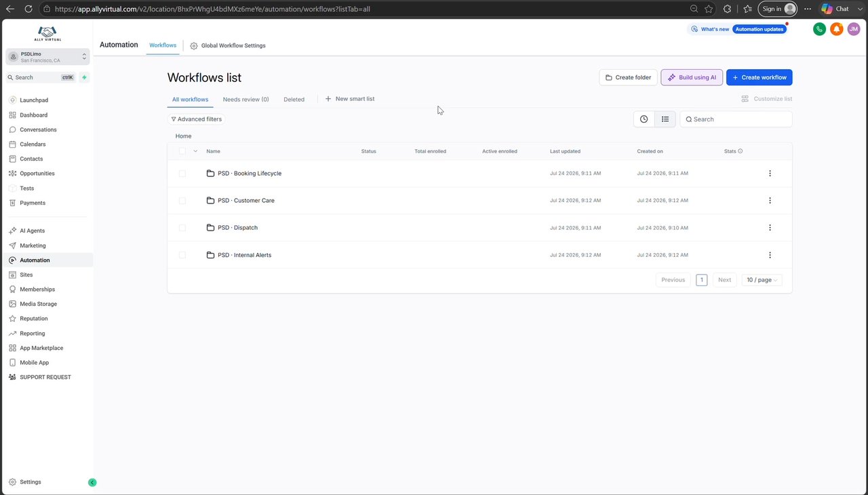
Task: Click Create workflow button
Action: point(759,77)
